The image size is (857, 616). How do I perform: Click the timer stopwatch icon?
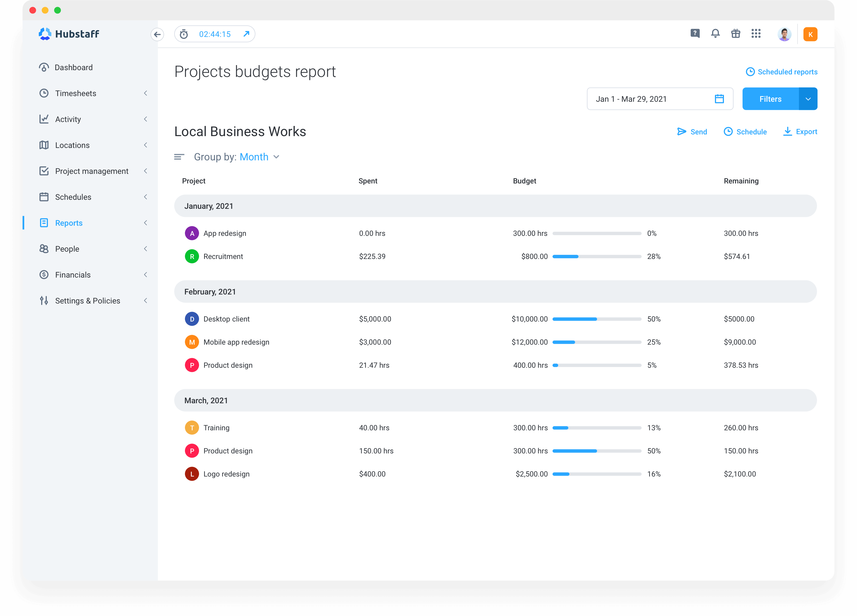184,34
